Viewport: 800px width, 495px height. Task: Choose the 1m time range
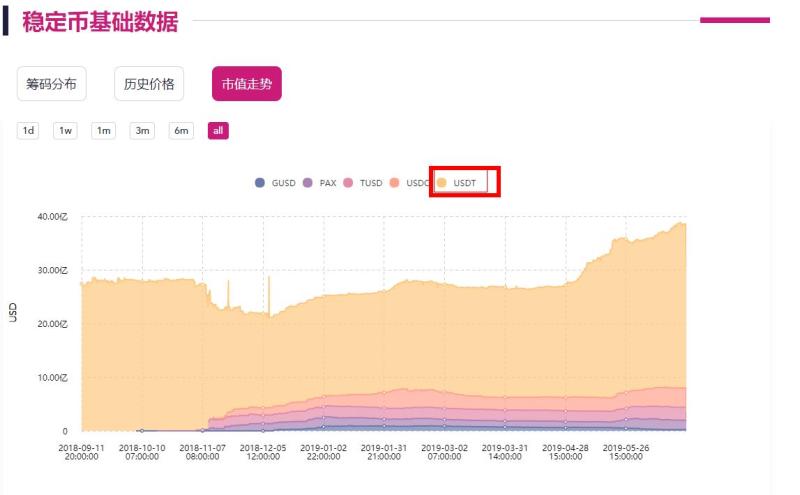pos(104,131)
